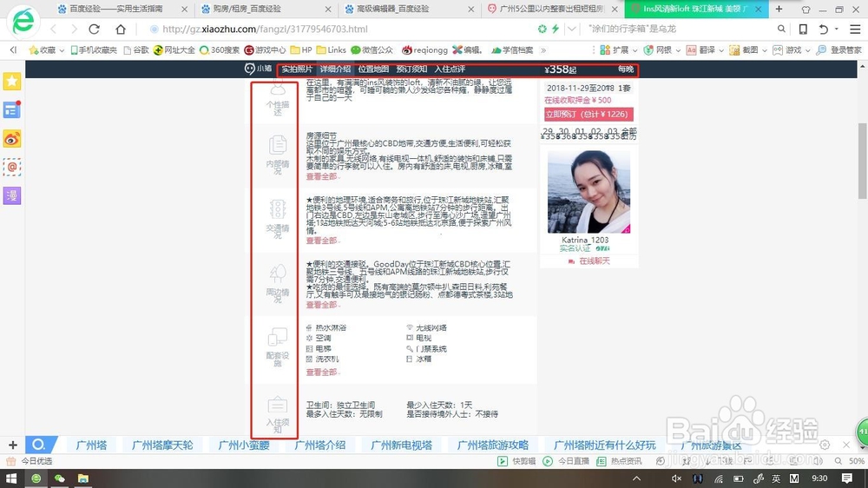Open the 360搜索 bookmark

[220, 49]
